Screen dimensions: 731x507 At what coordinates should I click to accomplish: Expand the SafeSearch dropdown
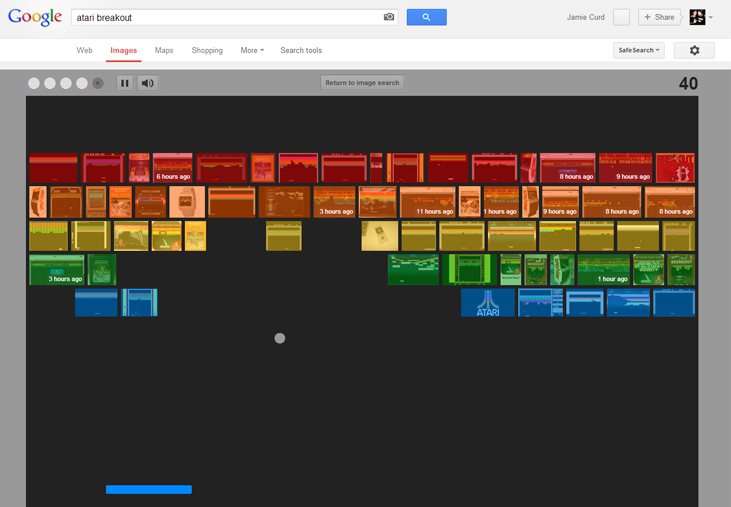coord(639,50)
